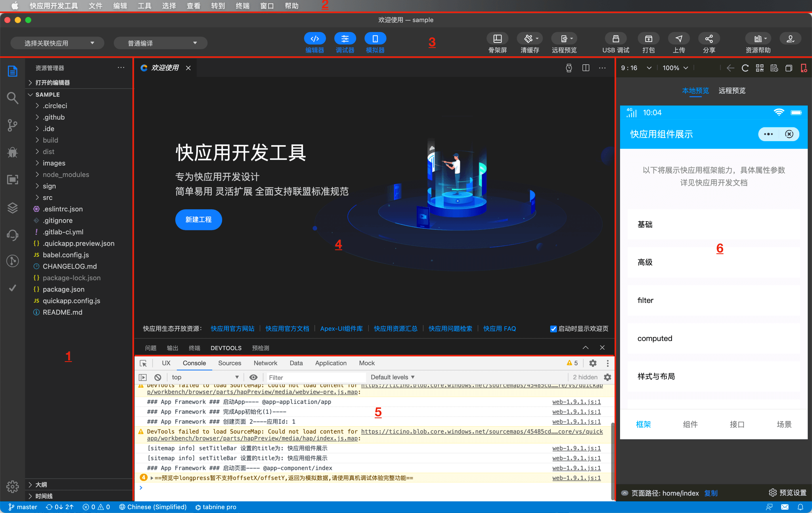Toggle the element inspector in DEVTOOLS
Screen dimensions: 812x513
[143, 363]
